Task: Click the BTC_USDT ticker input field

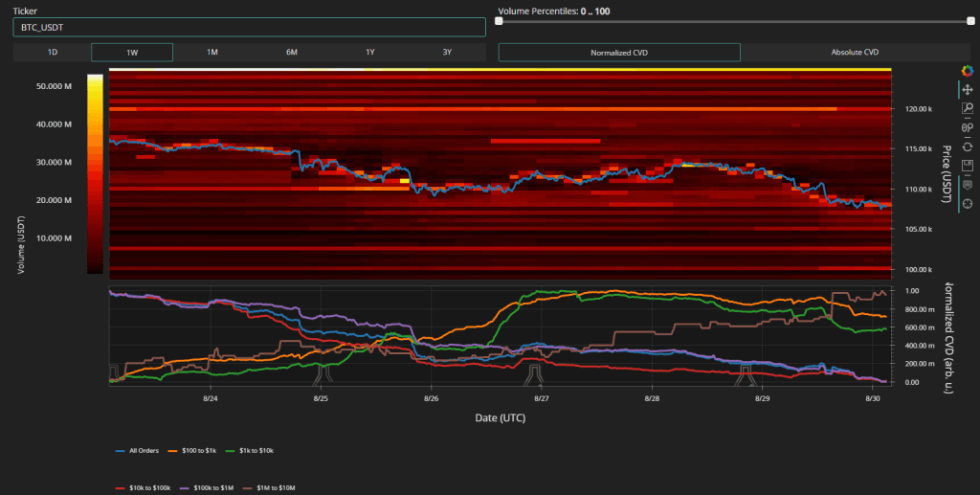Action: (250, 28)
